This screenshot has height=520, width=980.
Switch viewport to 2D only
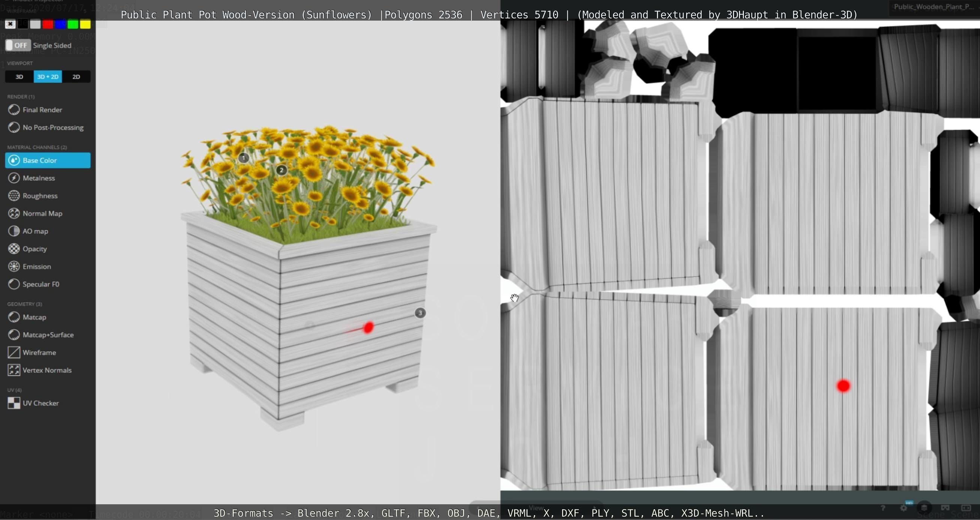(76, 76)
